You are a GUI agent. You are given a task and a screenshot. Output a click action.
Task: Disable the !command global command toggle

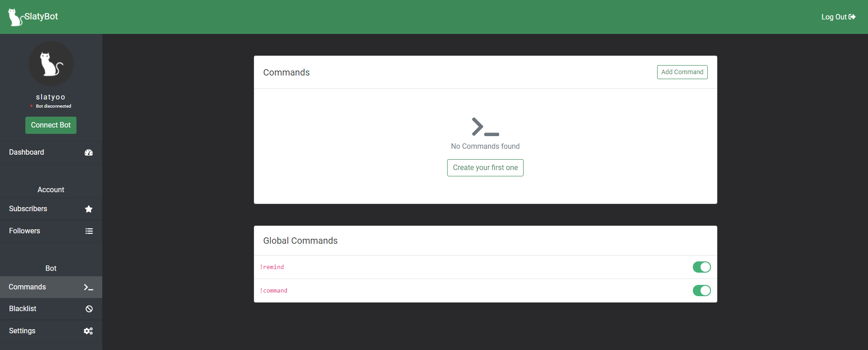pos(701,291)
